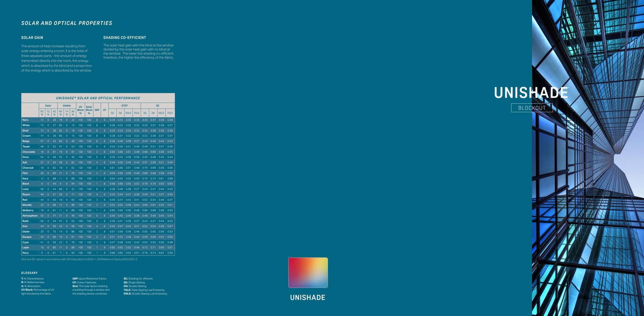Screen dimensions: 644x316
Task: Click the Solar and Optical Properties heading
Action: click(x=67, y=23)
